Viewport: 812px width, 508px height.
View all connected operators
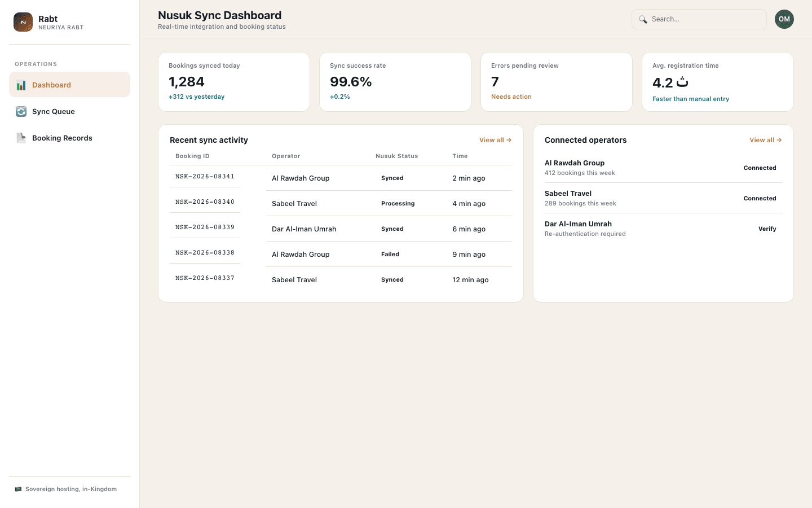click(766, 140)
